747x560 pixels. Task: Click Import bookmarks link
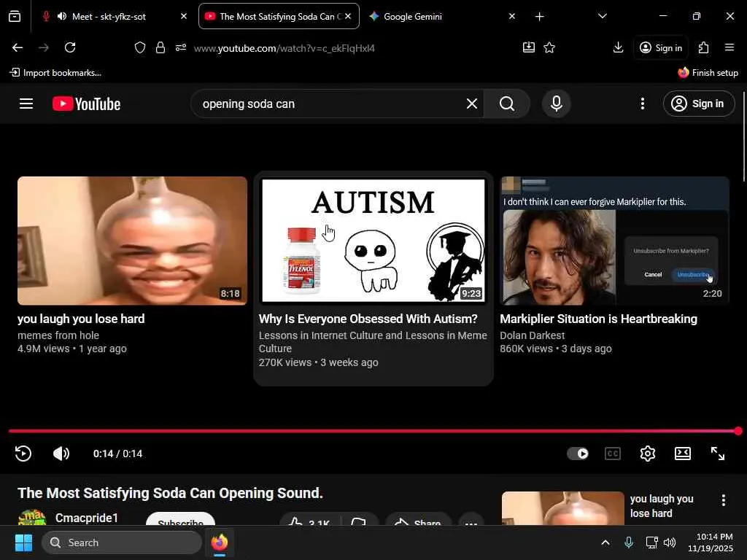55,73
